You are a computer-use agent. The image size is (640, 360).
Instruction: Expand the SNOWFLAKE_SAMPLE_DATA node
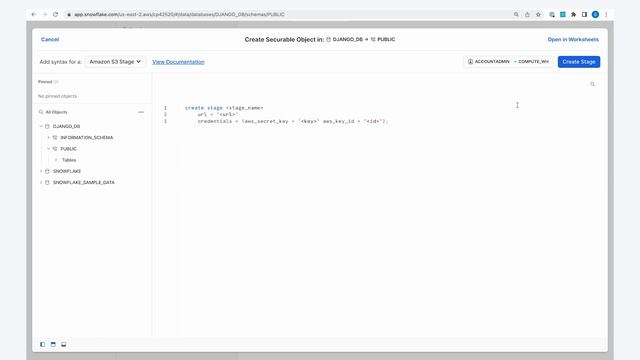point(41,182)
